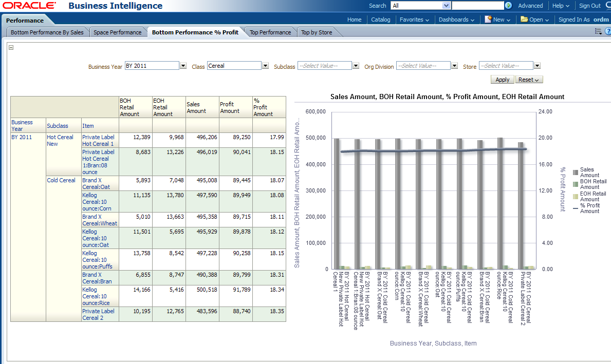Click into the search text field
This screenshot has width=611, height=364.
pos(477,6)
